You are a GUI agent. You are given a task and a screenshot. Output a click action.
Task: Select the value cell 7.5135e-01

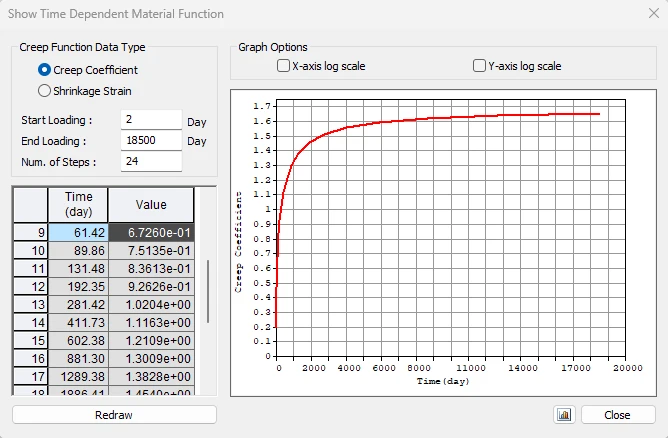[x=152, y=251]
